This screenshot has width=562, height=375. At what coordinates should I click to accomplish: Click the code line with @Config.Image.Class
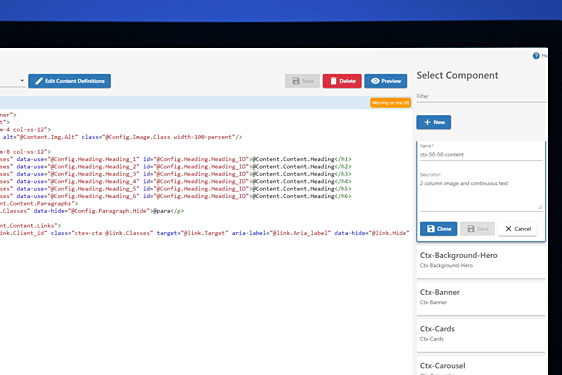[x=121, y=137]
